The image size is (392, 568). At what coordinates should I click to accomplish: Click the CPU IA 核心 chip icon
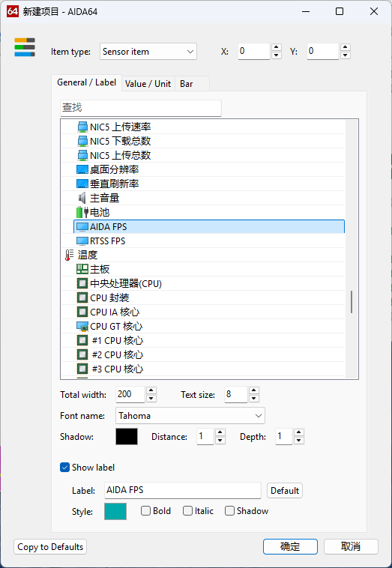(82, 312)
